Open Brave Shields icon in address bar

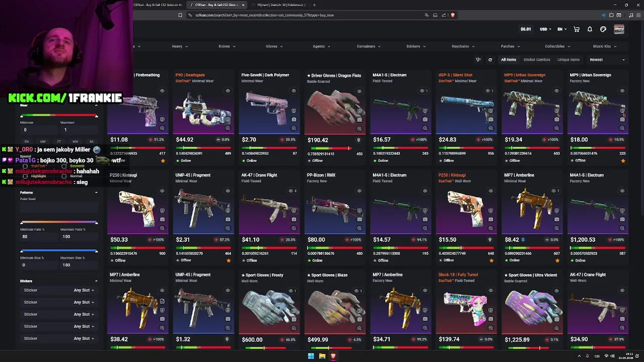tap(452, 15)
